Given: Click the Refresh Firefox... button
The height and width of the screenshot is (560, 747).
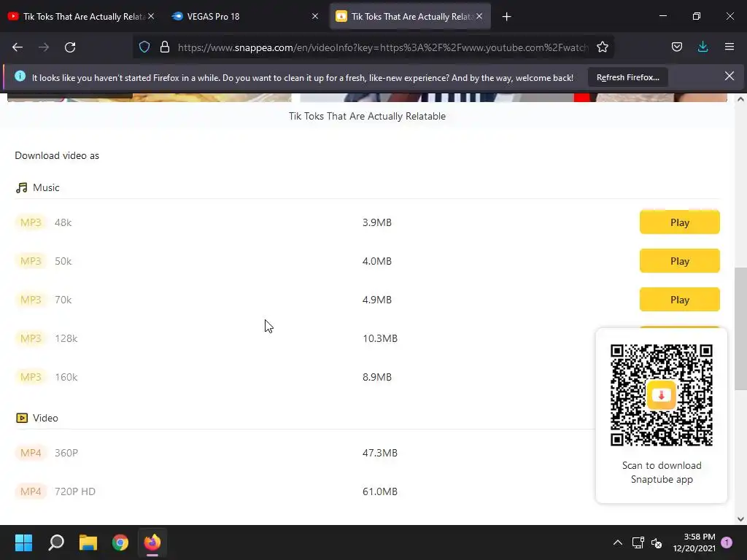Looking at the screenshot, I should [x=628, y=77].
